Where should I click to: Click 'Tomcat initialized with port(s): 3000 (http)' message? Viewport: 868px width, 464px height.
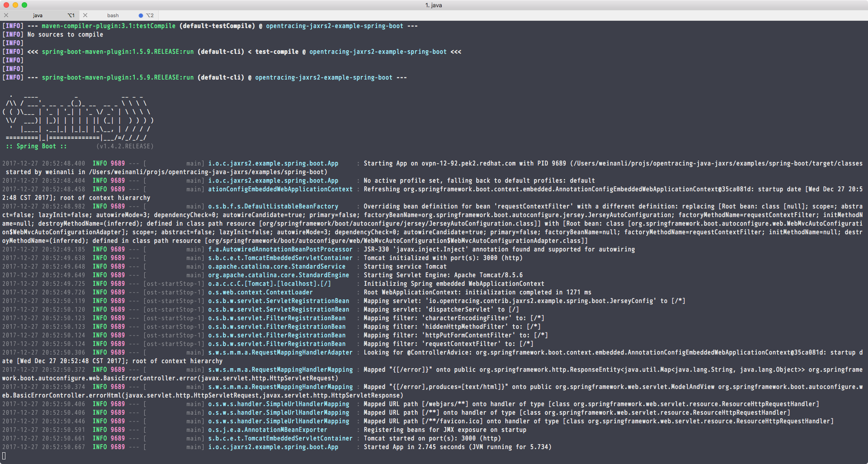point(443,258)
